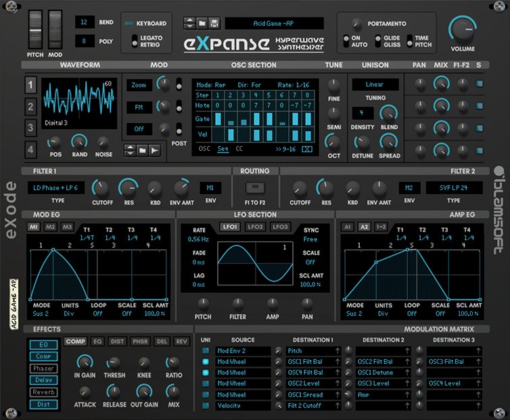Screen dimensions: 510x420
Task: Open the Zoom mod type selector
Action: coord(139,85)
